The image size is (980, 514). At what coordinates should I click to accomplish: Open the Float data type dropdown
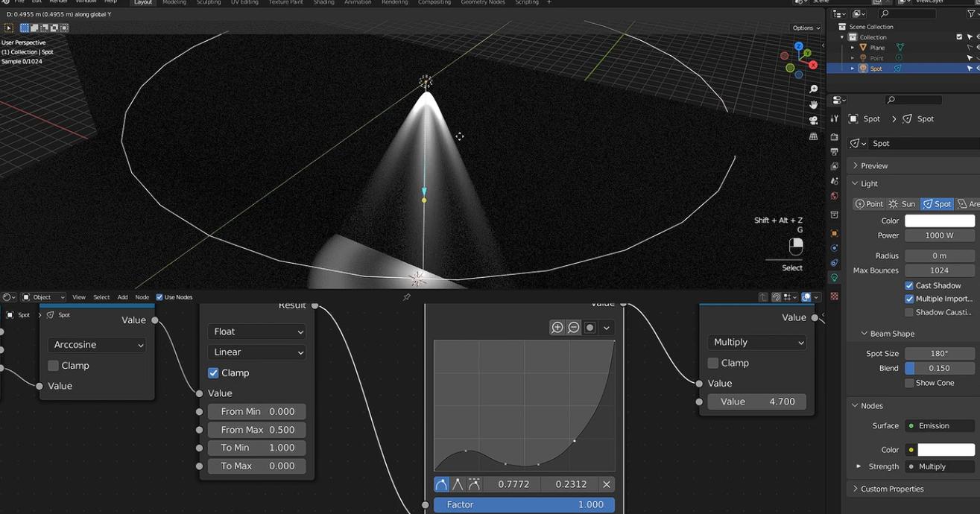pos(257,331)
